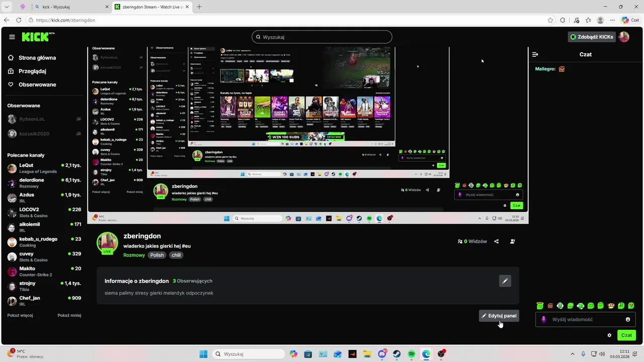Screen dimensions: 644x362
Task: Insert the last crying green emote
Action: pyautogui.click(x=631, y=305)
